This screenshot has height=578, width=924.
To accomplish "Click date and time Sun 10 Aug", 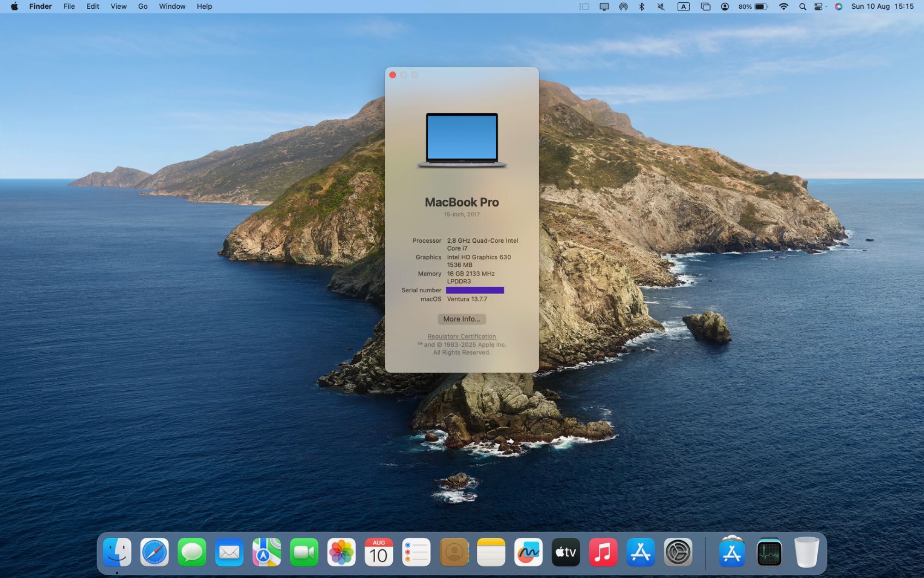I will click(882, 6).
